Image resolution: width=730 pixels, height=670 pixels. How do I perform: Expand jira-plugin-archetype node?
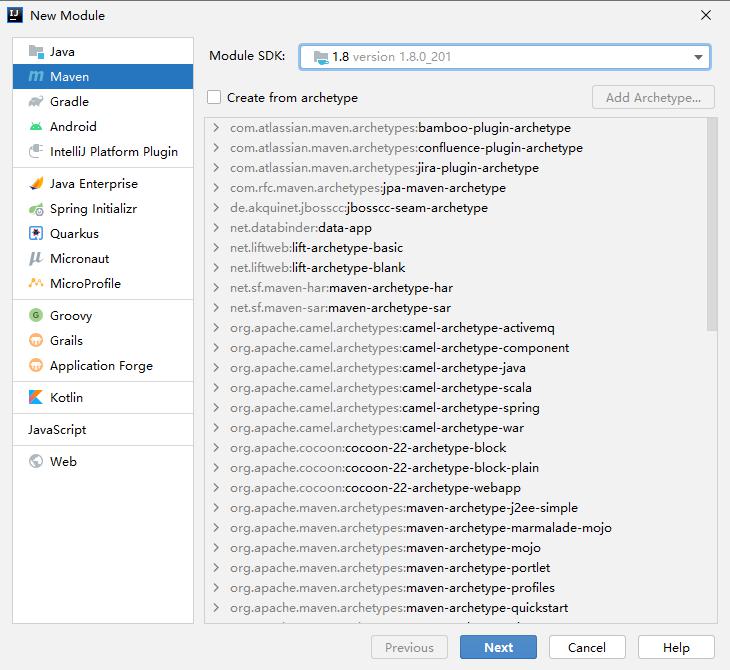tap(216, 168)
